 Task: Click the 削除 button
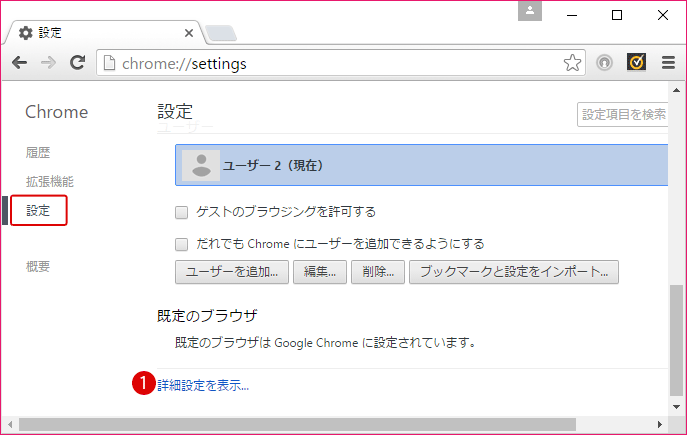[378, 271]
